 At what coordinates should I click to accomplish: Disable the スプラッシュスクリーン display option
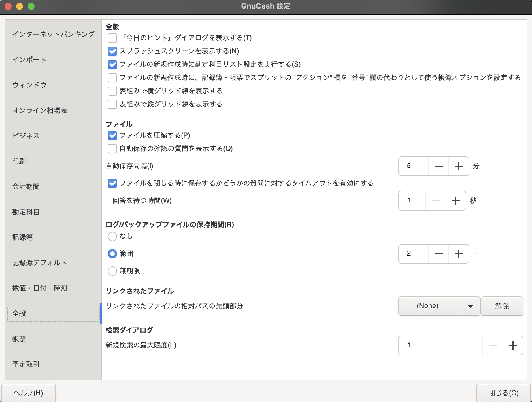(112, 51)
